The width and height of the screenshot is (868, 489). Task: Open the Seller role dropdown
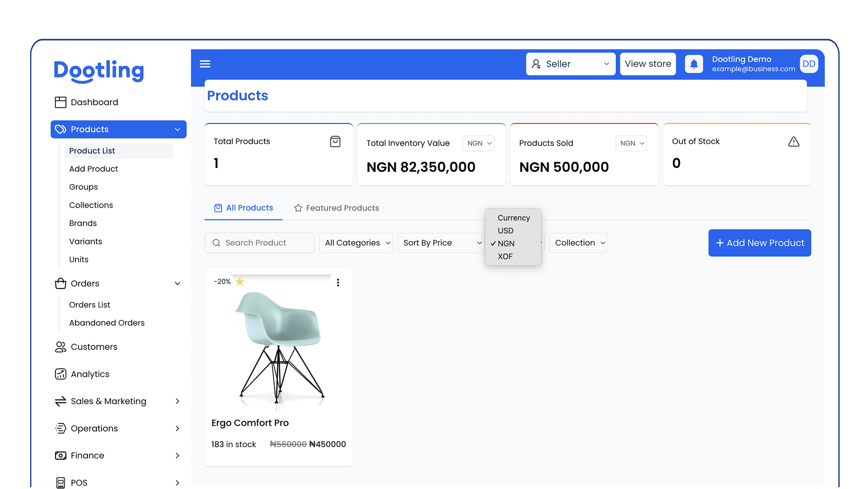click(x=570, y=64)
